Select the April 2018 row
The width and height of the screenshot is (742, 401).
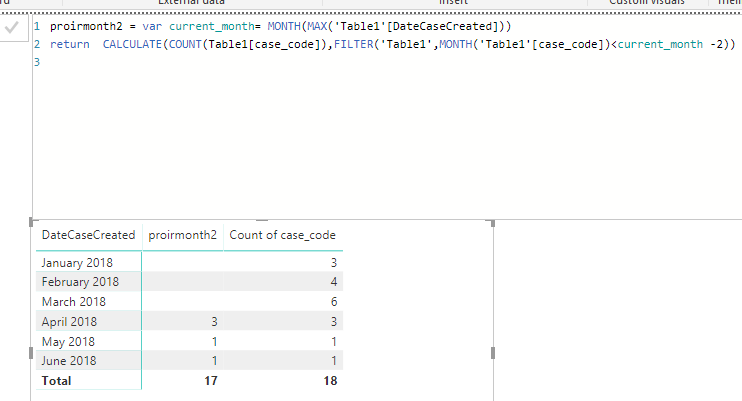coord(189,321)
